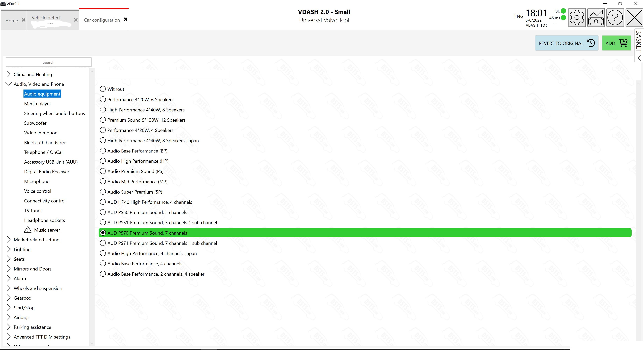The image size is (644, 362).
Task: Close the Car configuration tab
Action: click(x=125, y=19)
